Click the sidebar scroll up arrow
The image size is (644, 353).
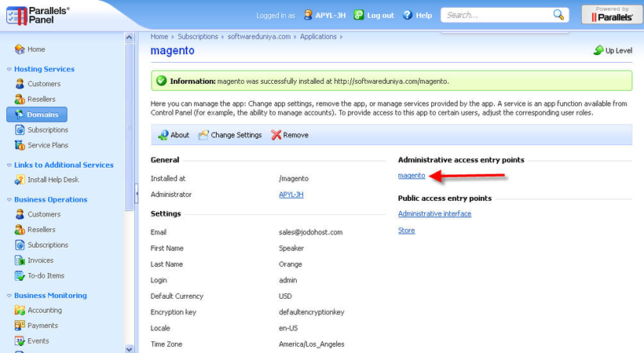[x=129, y=38]
